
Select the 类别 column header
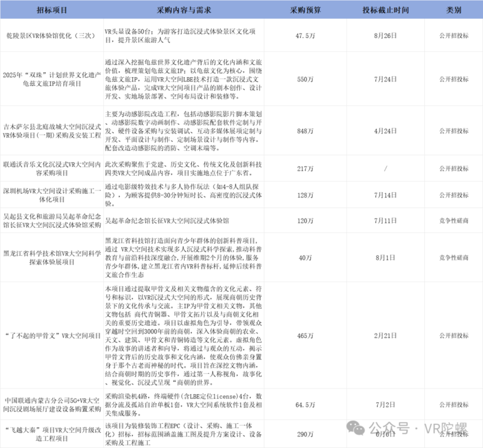click(453, 11)
